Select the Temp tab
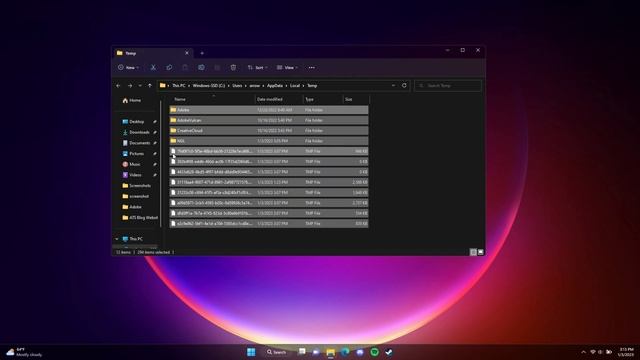 point(152,53)
